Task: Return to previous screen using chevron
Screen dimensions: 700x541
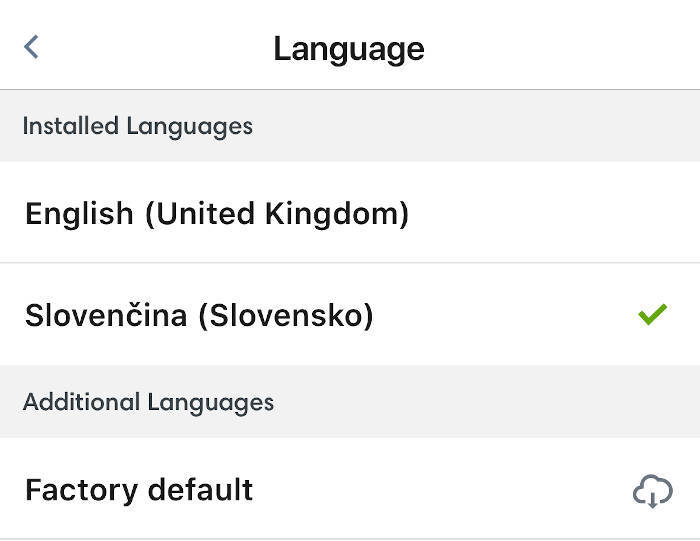Action: (31, 47)
